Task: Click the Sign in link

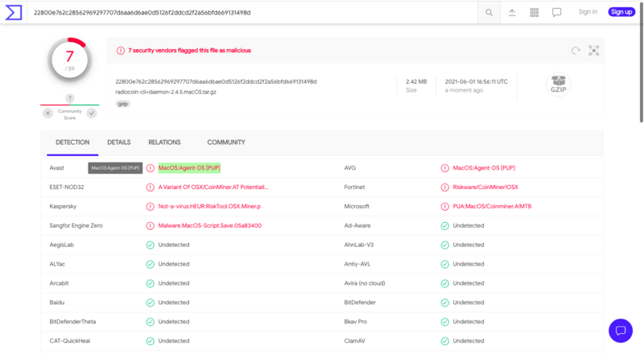Action: pyautogui.click(x=588, y=12)
